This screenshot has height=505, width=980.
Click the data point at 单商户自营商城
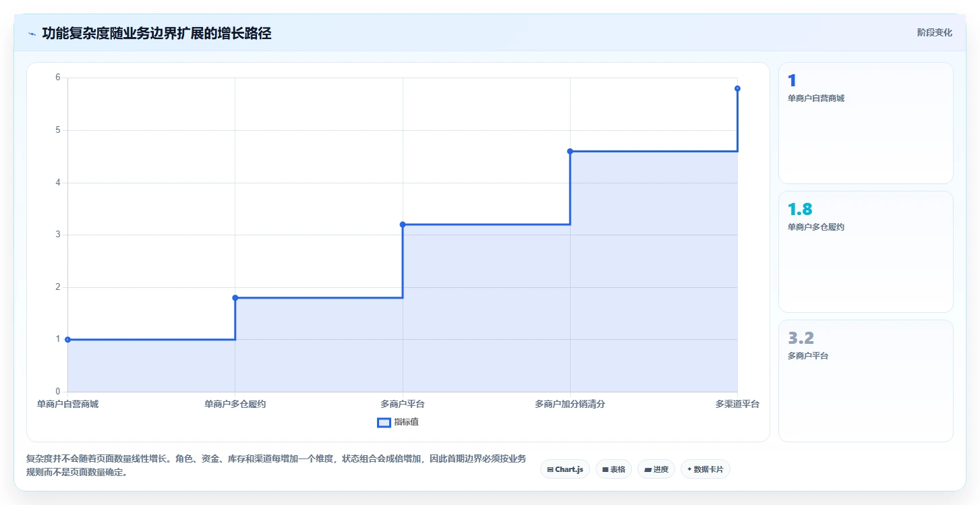coord(67,340)
